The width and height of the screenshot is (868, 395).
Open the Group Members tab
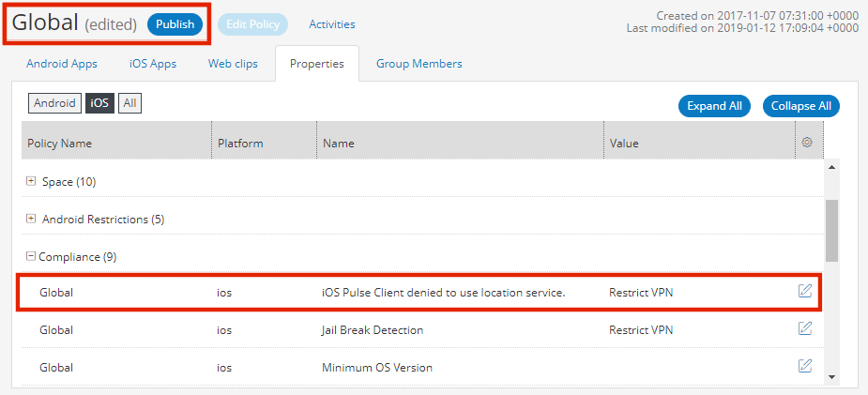click(x=419, y=64)
